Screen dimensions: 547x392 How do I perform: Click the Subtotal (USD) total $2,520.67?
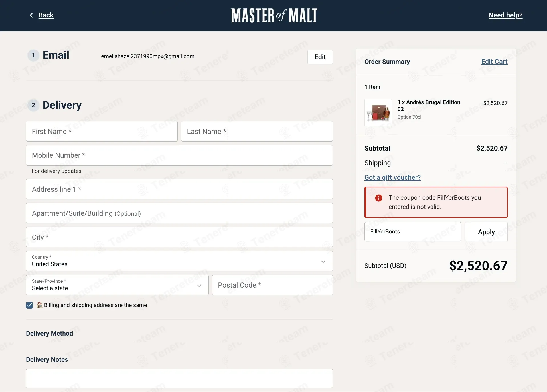[478, 266]
